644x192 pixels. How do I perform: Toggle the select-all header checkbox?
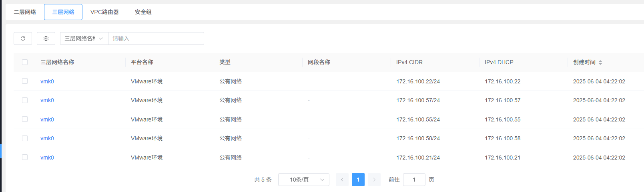(x=25, y=62)
